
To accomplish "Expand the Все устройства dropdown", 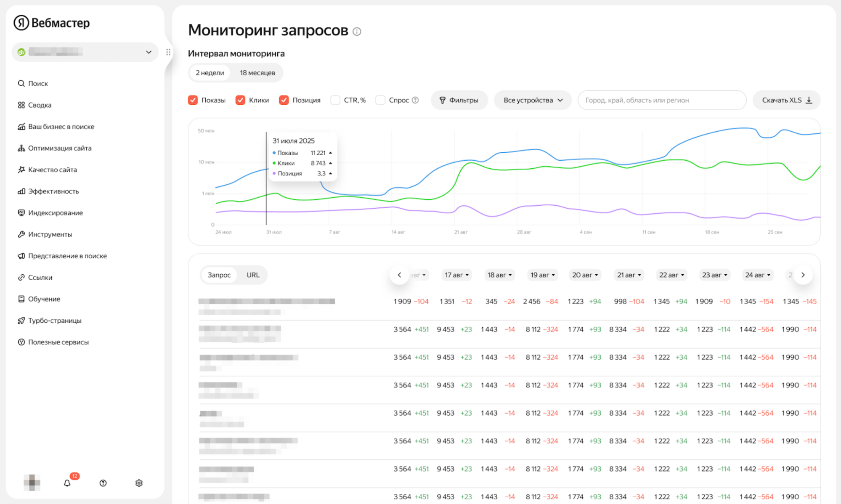I will [x=533, y=100].
